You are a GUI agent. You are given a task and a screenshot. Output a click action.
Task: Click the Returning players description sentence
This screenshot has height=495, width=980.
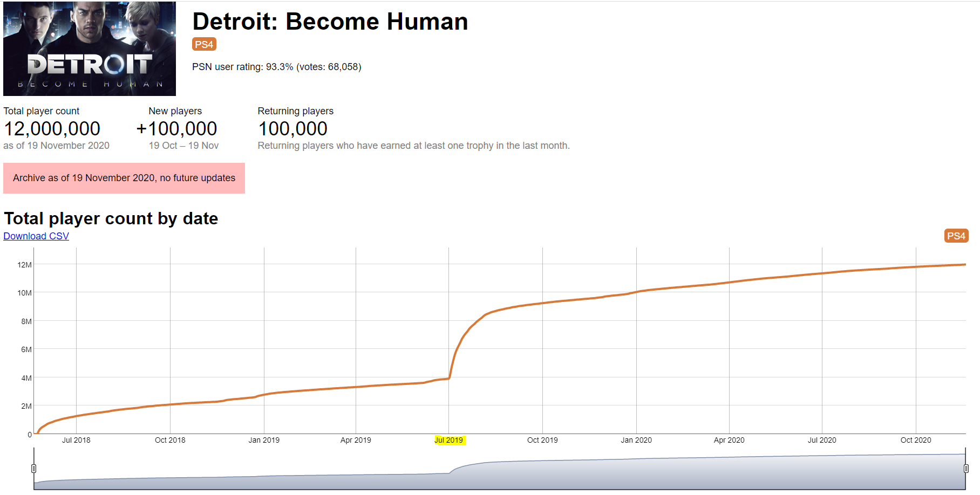point(414,146)
